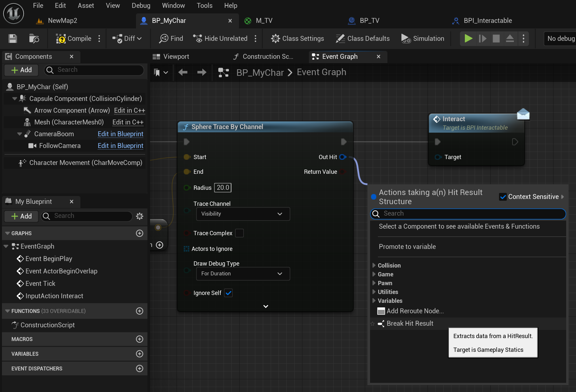The height and width of the screenshot is (392, 576).
Task: Select Add Reroute Node
Action: point(411,311)
